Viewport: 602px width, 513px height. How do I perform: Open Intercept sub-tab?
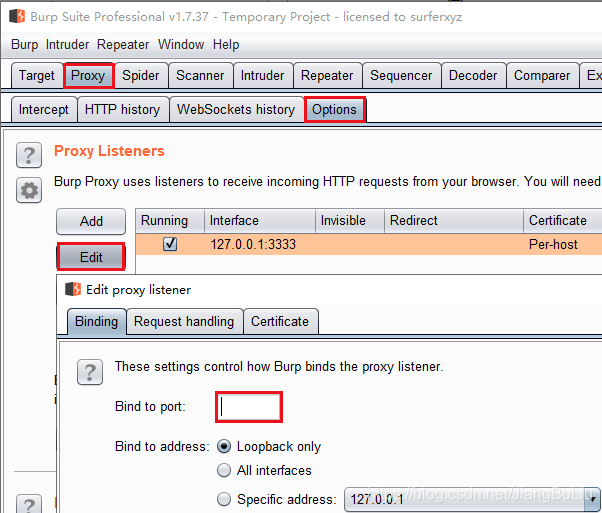(x=44, y=109)
